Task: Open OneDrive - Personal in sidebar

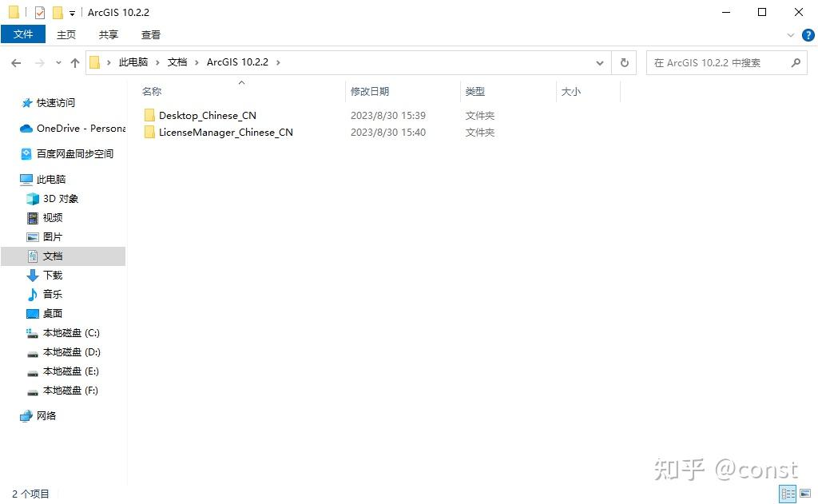Action: (x=81, y=129)
